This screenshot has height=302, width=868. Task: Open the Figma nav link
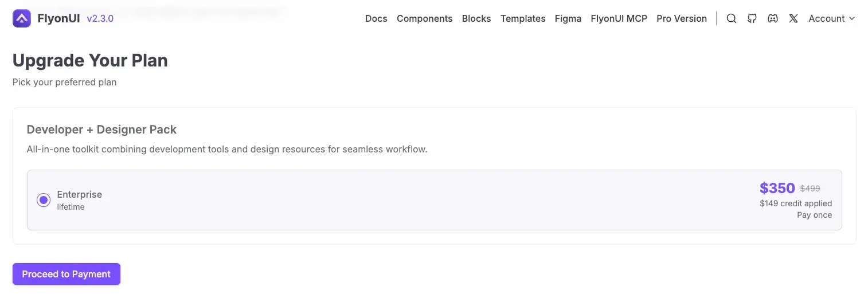tap(568, 18)
